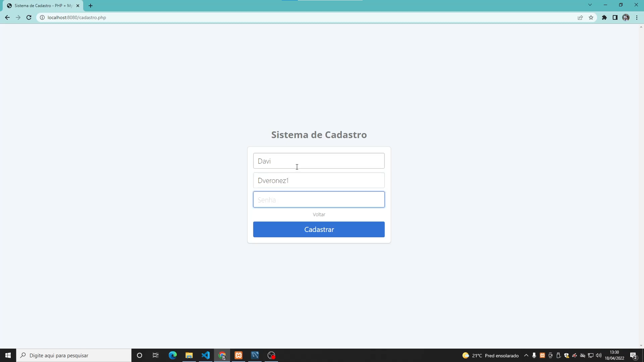Click inside the Senha password field
Viewport: 644px width, 362px height.
point(319,199)
